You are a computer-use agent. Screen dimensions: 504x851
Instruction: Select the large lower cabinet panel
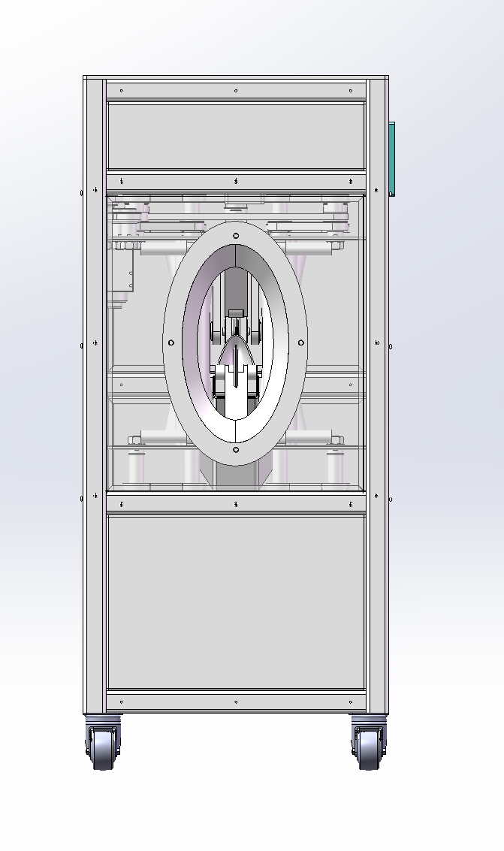[x=236, y=603]
